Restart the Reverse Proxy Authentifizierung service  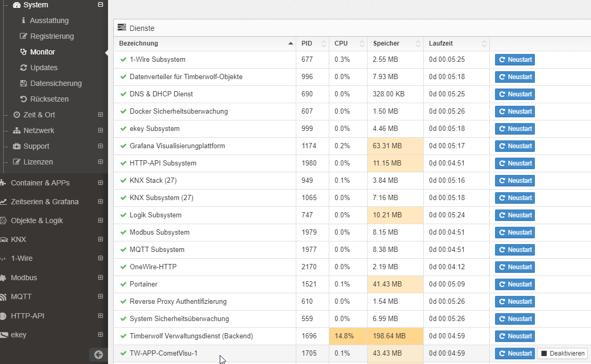tap(515, 302)
